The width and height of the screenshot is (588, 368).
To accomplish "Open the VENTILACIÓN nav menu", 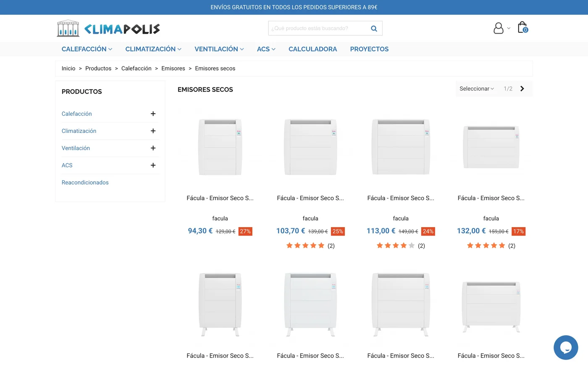I will (x=219, y=49).
